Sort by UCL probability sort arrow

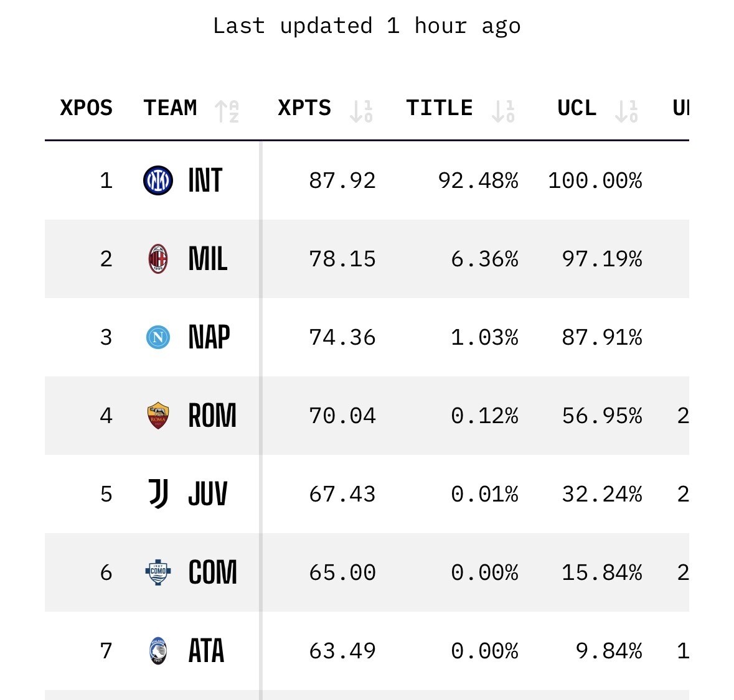click(626, 111)
